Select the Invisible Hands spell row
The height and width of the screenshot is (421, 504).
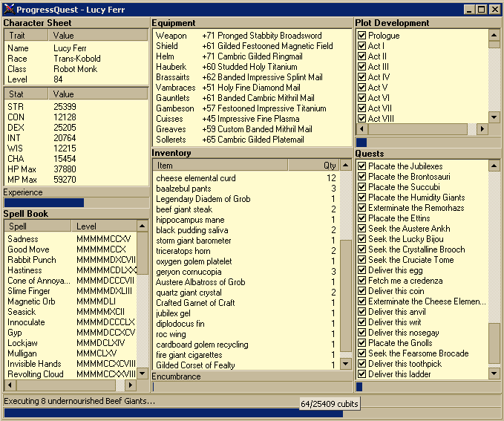[x=71, y=364]
